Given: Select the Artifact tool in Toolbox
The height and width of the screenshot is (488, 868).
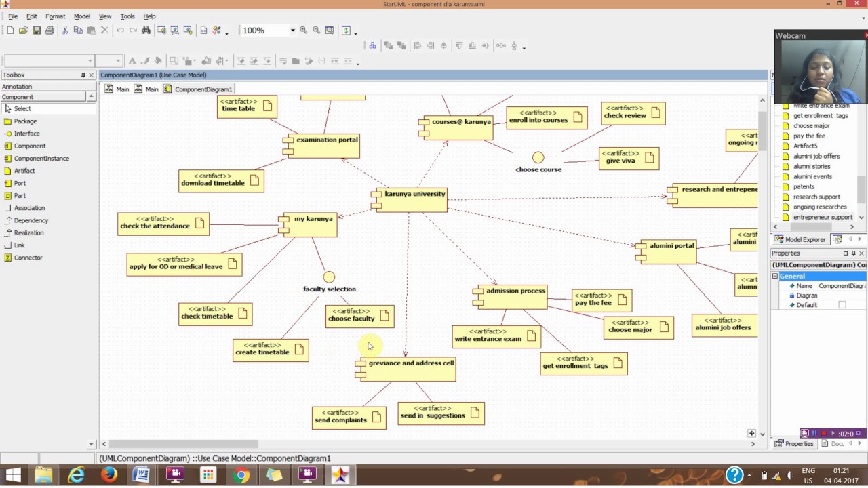Looking at the screenshot, I should (24, 171).
